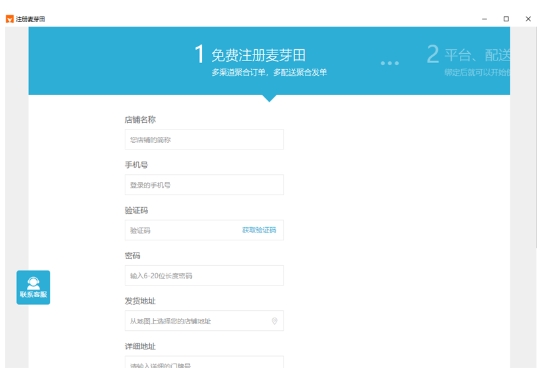This screenshot has width=543, height=376.
Task: Click the 店铺名称 input field
Action: coord(204,140)
